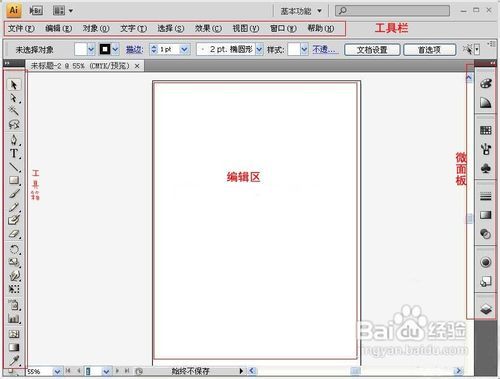
Task: Open the 样式 style dropdown
Action: 304,50
